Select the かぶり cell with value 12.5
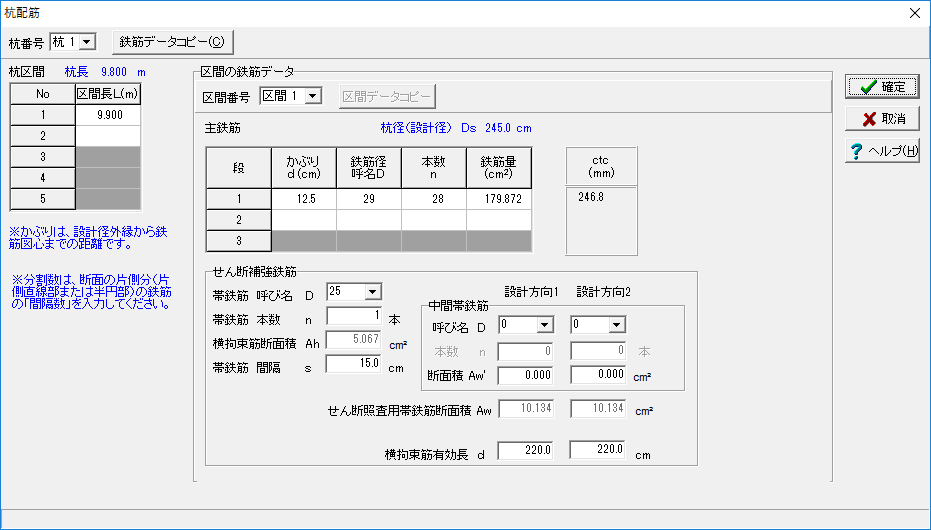Image resolution: width=931 pixels, height=530 pixels. (304, 199)
